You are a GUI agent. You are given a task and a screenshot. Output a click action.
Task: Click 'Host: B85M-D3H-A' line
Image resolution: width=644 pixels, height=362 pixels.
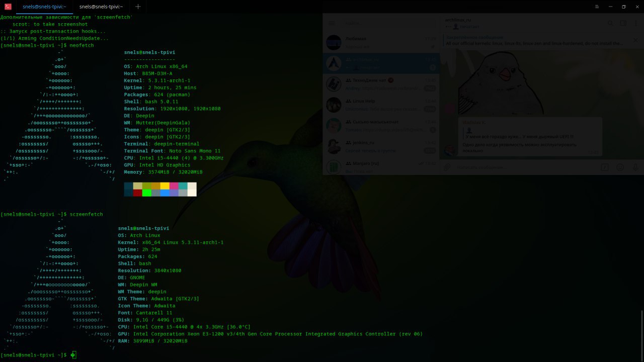148,73
